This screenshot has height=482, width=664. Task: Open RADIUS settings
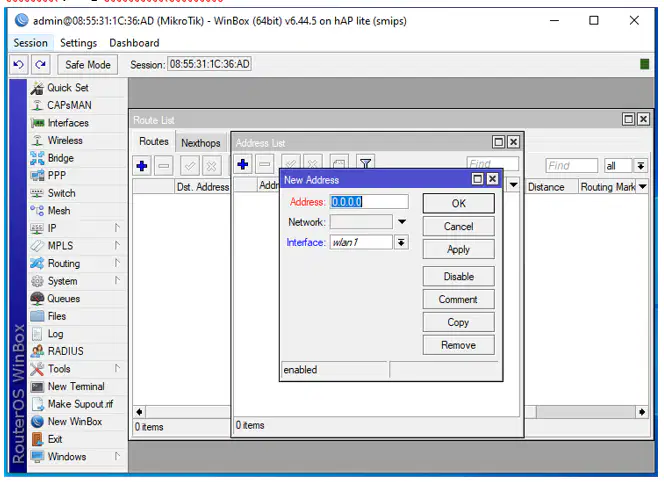(77, 351)
